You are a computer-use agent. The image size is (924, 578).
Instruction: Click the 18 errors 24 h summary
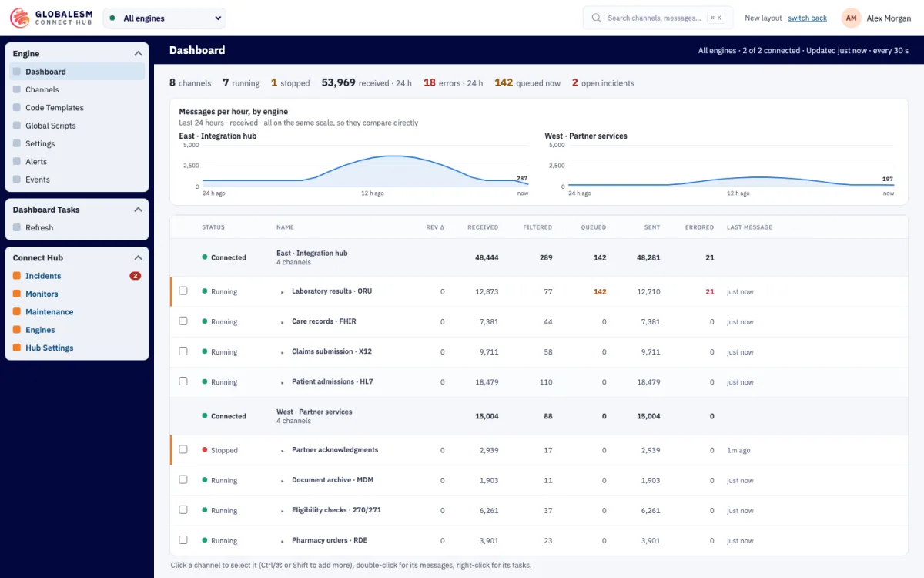click(x=453, y=82)
